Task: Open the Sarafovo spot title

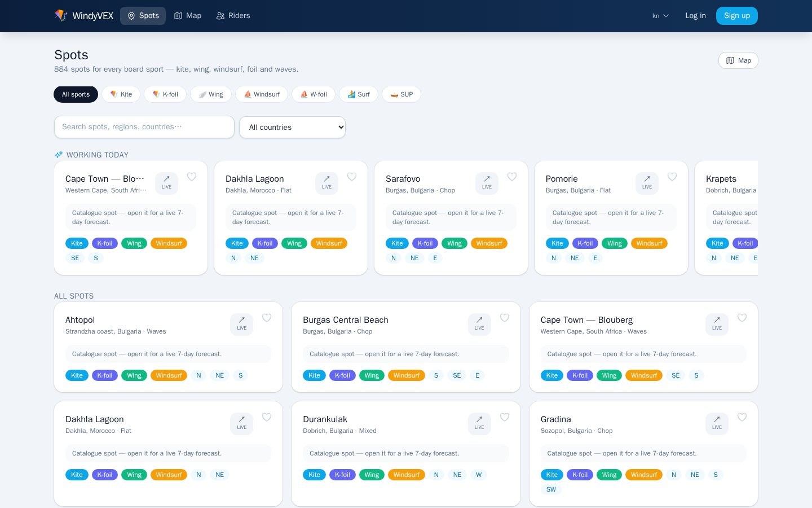Action: click(x=403, y=179)
